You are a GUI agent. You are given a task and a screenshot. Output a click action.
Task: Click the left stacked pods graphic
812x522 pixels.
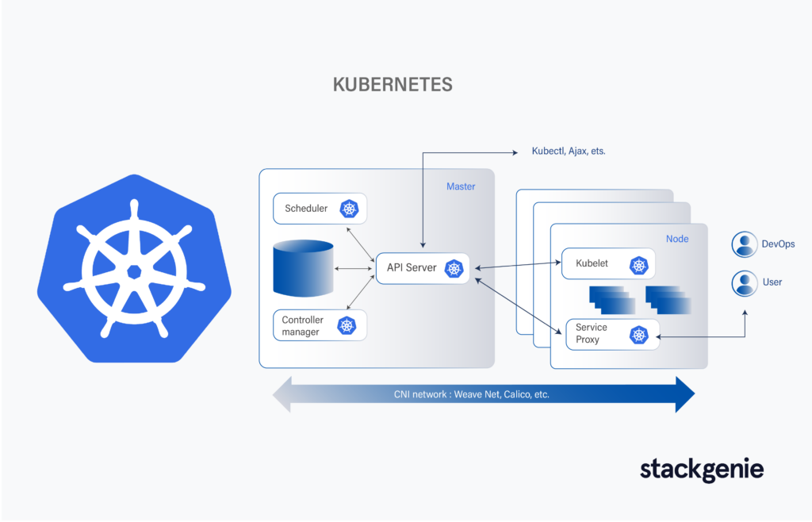coord(613,300)
